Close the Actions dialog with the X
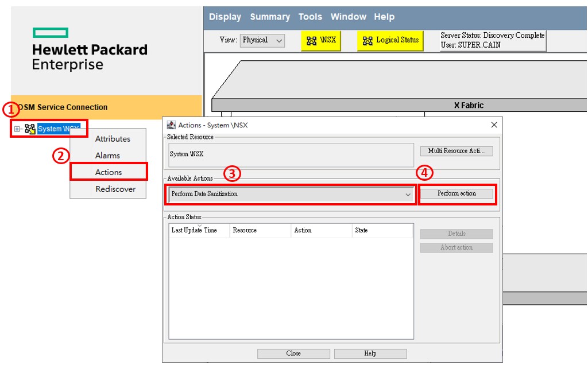This screenshot has height=365, width=588. click(494, 125)
